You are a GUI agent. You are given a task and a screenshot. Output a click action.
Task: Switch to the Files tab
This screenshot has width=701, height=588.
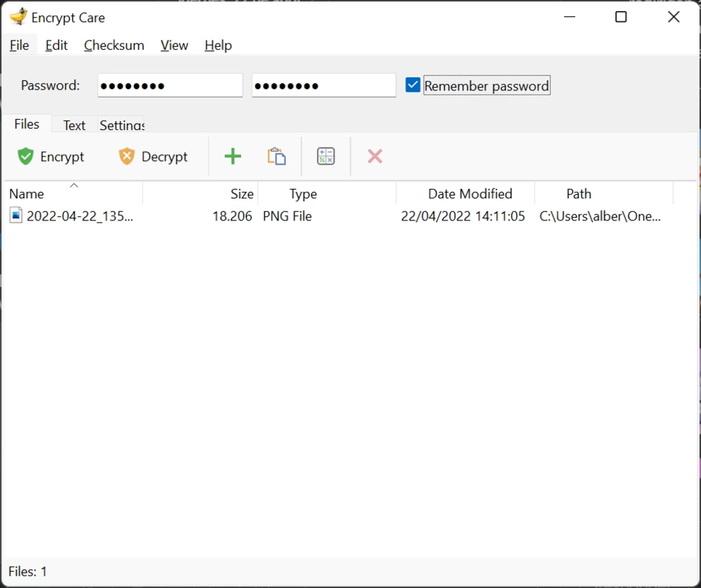click(26, 123)
